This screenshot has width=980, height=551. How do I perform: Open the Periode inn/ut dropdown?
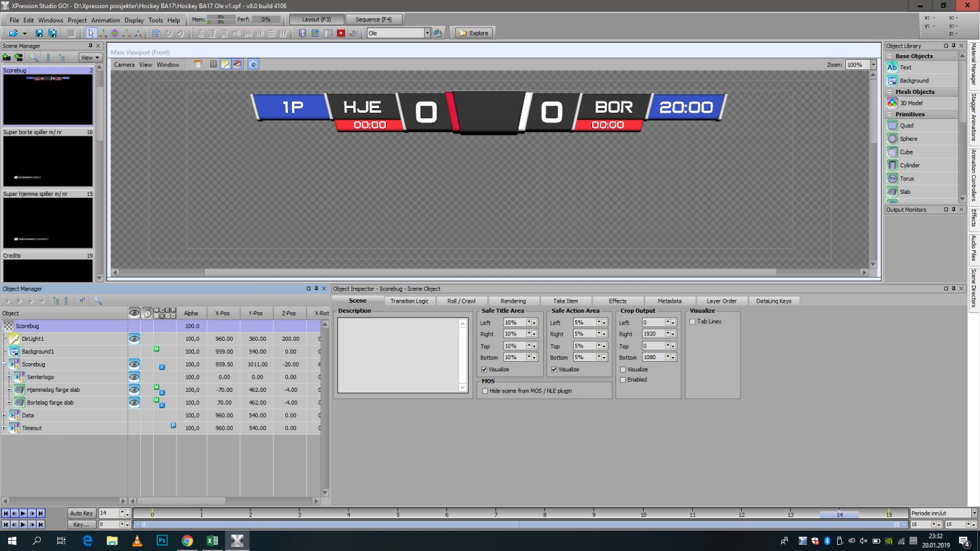click(974, 513)
